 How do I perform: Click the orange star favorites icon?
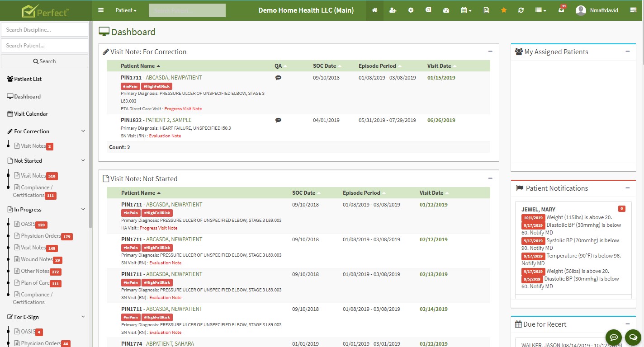[504, 10]
